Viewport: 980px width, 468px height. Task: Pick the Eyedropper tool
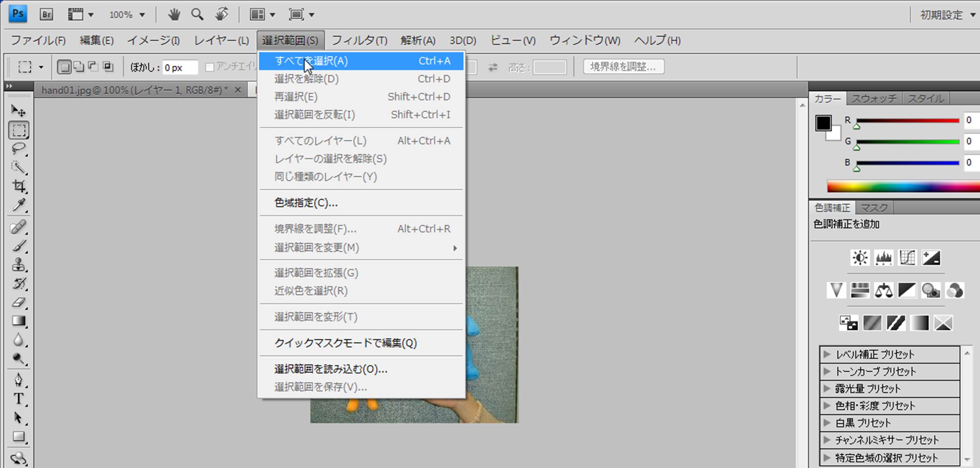coord(18,205)
